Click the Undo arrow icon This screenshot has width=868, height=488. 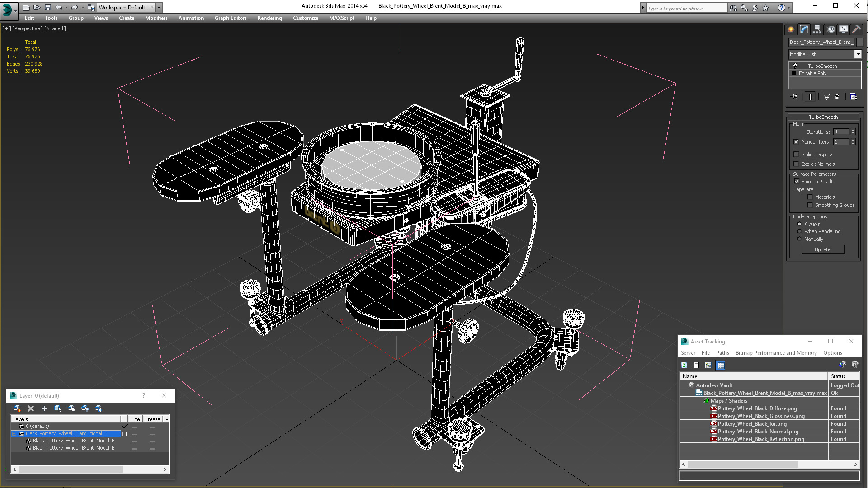click(58, 7)
